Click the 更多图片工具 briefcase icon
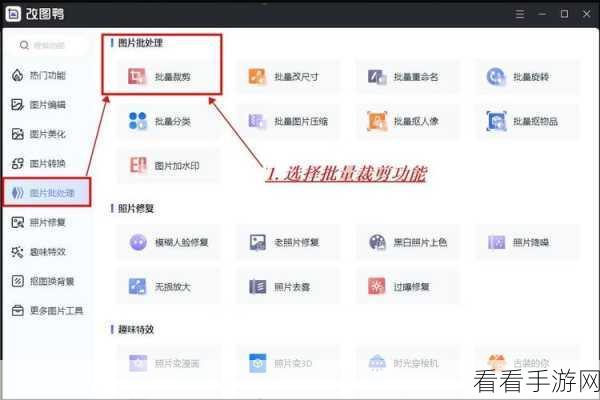Viewport: 600px width, 400px height. point(17,310)
